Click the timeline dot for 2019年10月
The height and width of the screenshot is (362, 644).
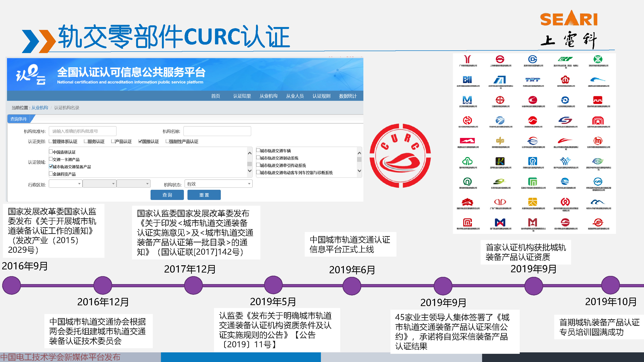(610, 285)
